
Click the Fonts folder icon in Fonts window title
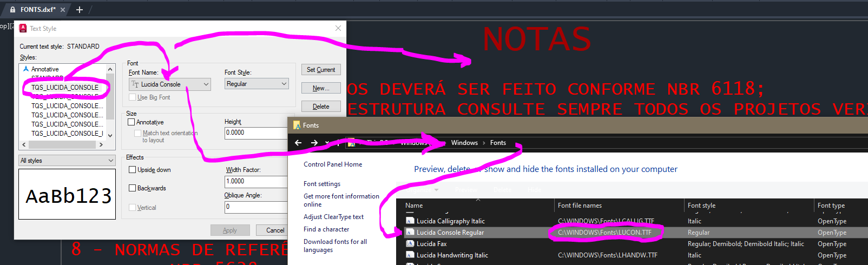click(297, 125)
